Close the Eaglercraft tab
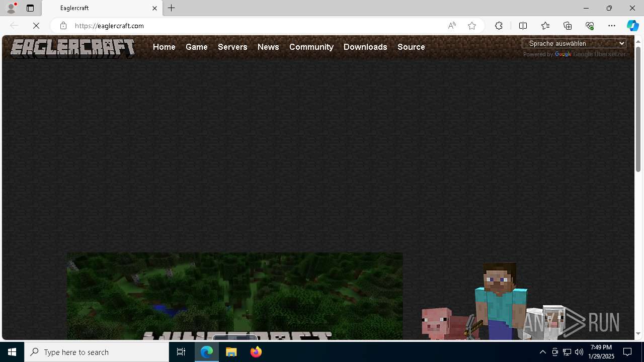Screen dimensions: 644x362 (154, 8)
